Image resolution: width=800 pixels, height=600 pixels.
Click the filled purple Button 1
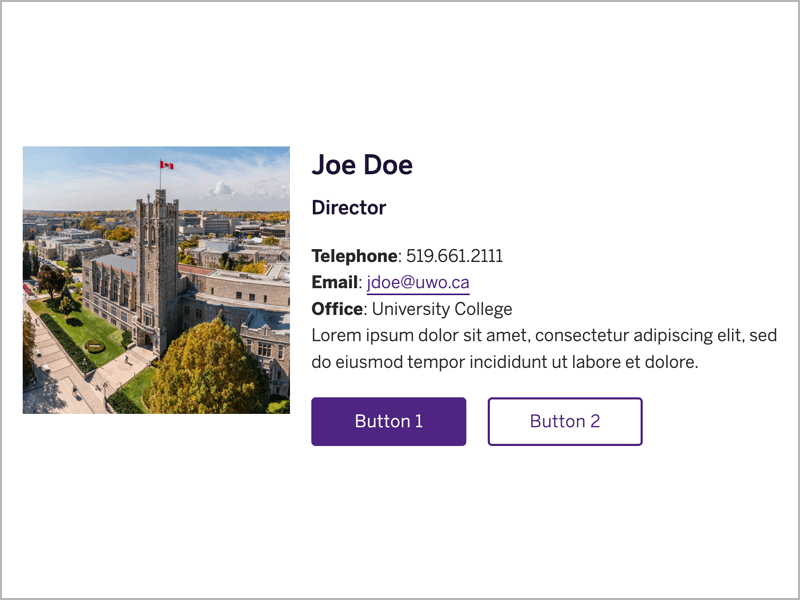[388, 421]
